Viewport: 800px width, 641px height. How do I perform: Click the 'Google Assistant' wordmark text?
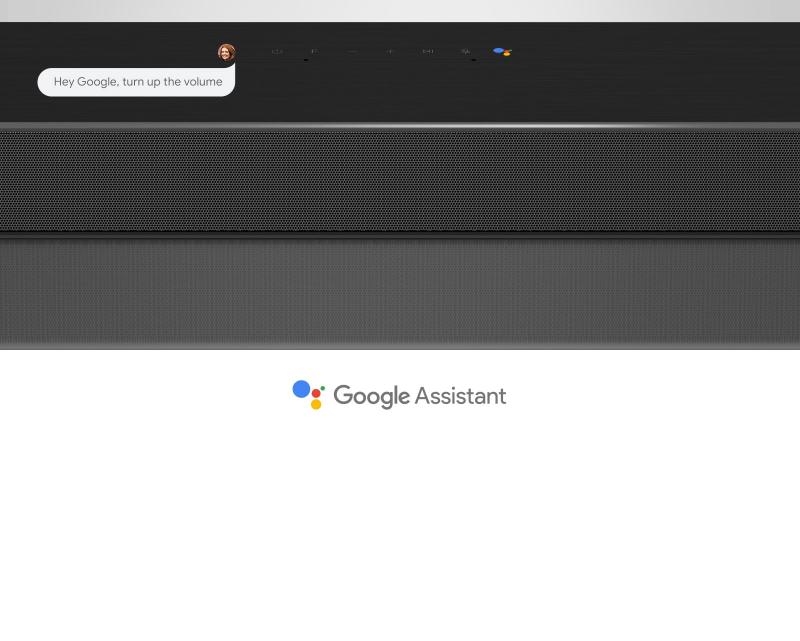(419, 396)
